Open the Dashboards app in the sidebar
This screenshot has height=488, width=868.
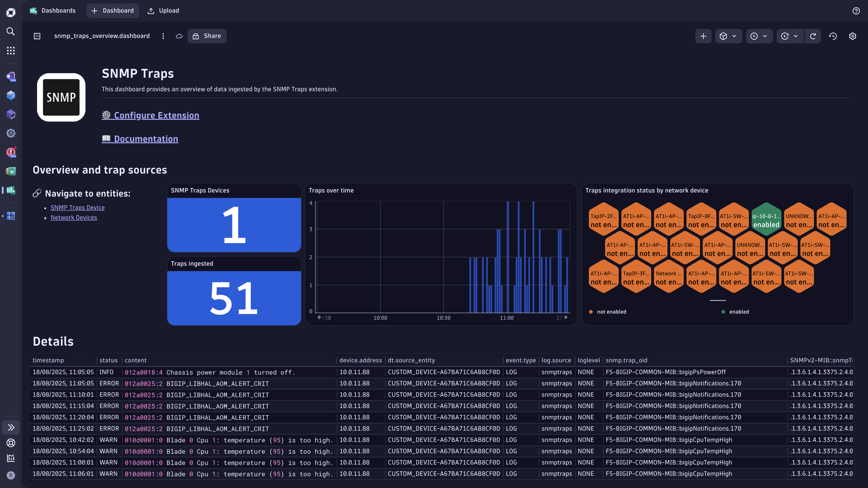(10, 190)
